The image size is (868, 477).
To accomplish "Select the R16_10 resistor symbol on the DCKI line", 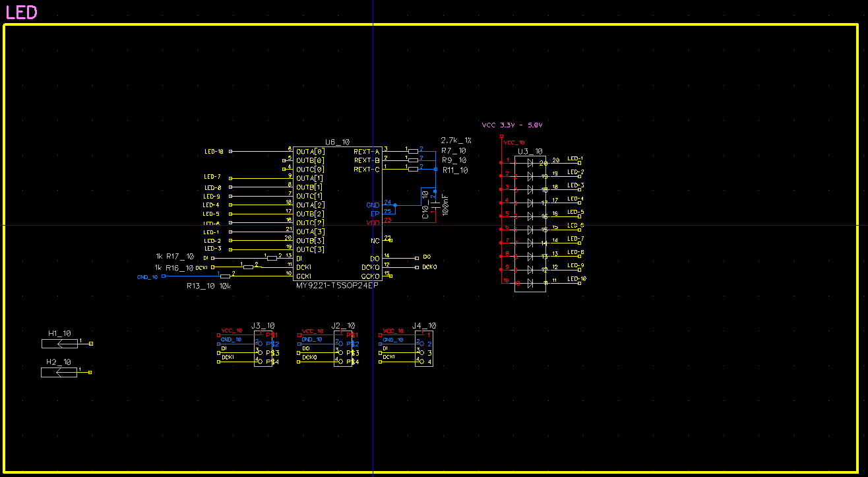I will 248,267.
